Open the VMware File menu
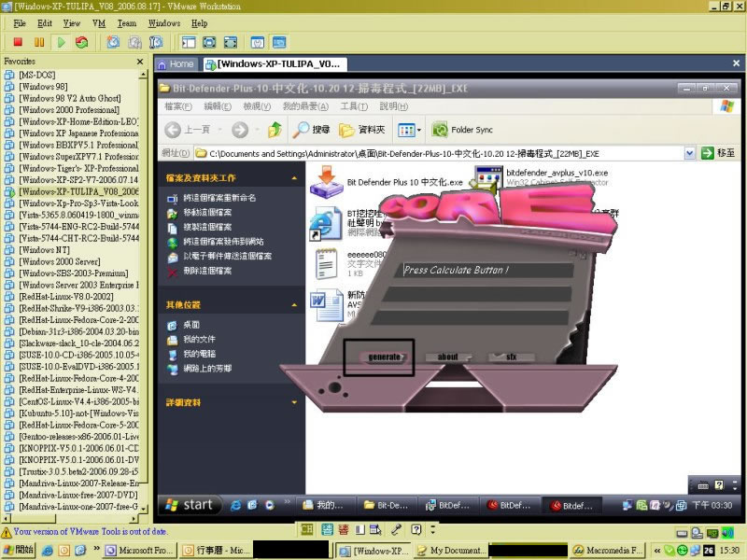This screenshot has width=747, height=560. (x=20, y=22)
